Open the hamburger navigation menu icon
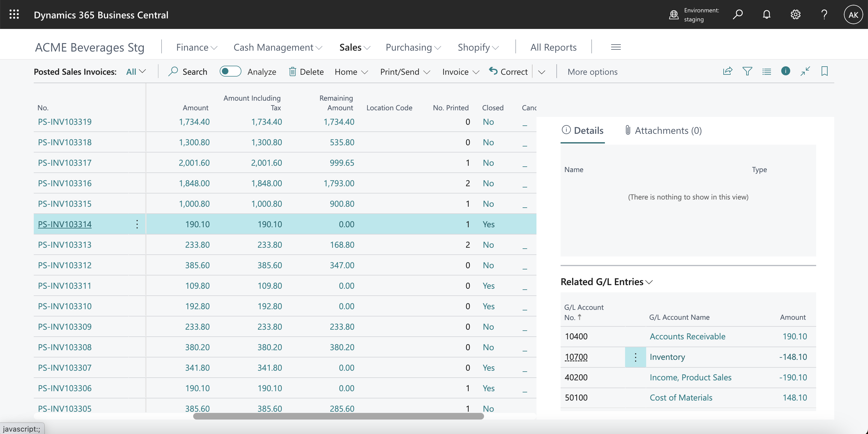This screenshot has width=868, height=434. (x=616, y=47)
